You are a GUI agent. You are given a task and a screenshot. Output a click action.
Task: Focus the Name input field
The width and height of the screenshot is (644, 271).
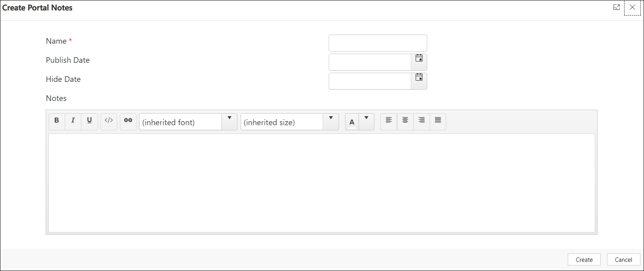[x=378, y=43]
